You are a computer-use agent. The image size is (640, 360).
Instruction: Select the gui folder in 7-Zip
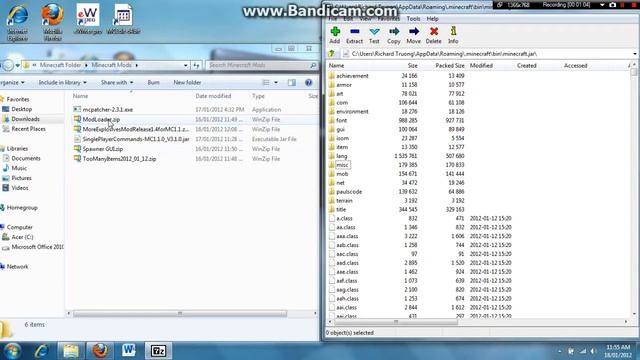coord(340,129)
